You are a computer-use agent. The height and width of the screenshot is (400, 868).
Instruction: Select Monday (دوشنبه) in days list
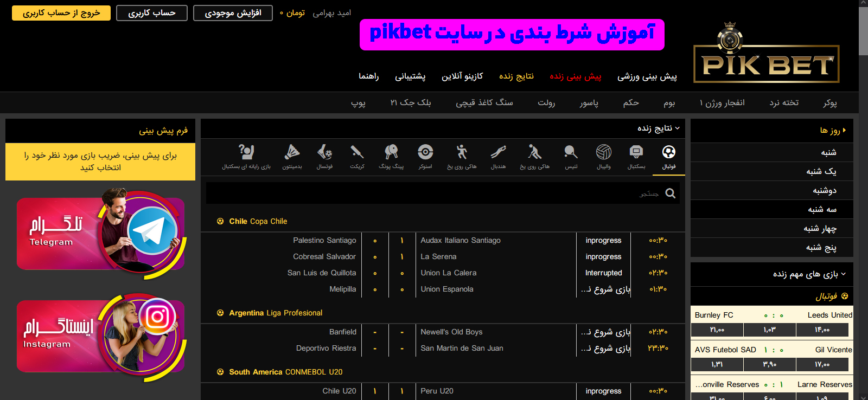point(771,190)
